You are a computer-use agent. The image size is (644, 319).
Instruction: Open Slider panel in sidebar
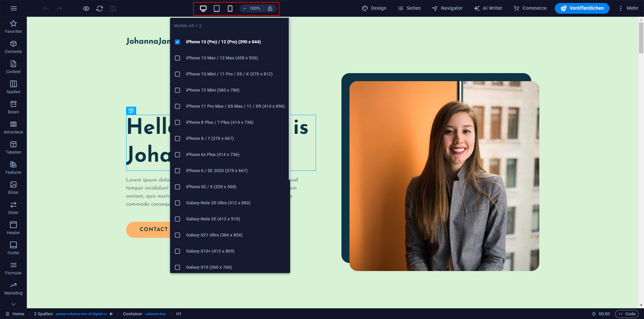13,208
